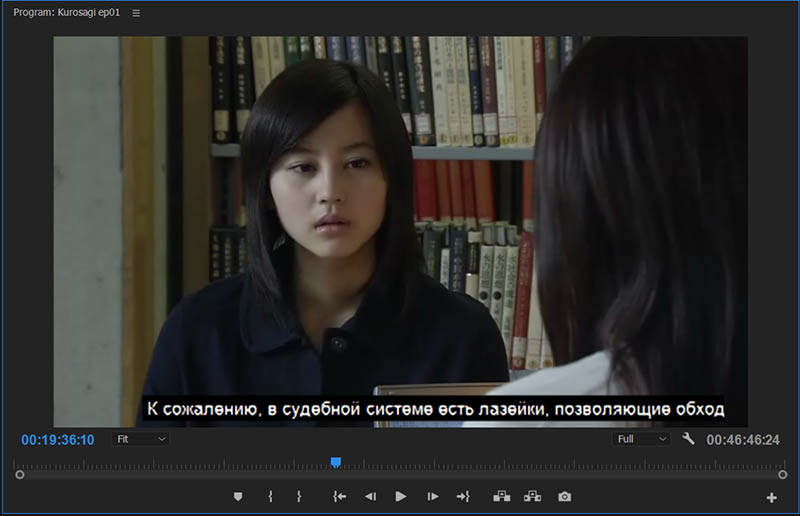This screenshot has height=516, width=800.
Task: Click the Lift button
Action: tap(502, 497)
